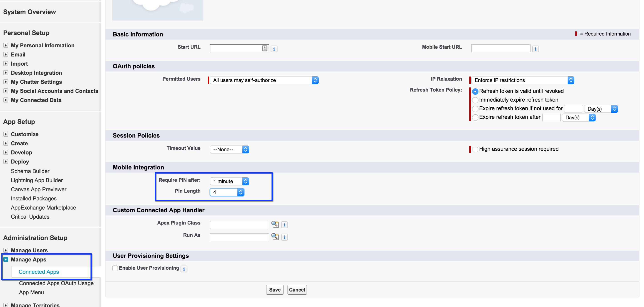Viewport: 644px width, 307px height.
Task: Expand the Deploy section
Action: click(x=6, y=161)
